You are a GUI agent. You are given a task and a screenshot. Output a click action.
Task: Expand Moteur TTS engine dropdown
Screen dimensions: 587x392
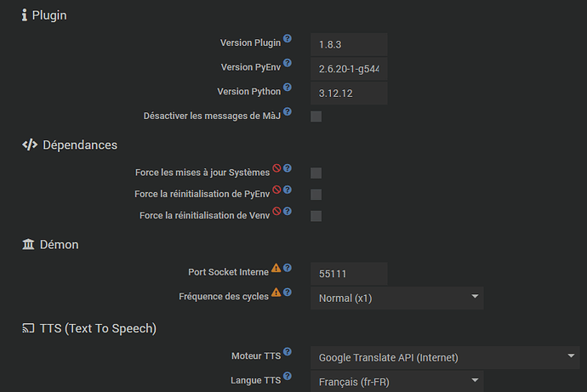tap(443, 358)
